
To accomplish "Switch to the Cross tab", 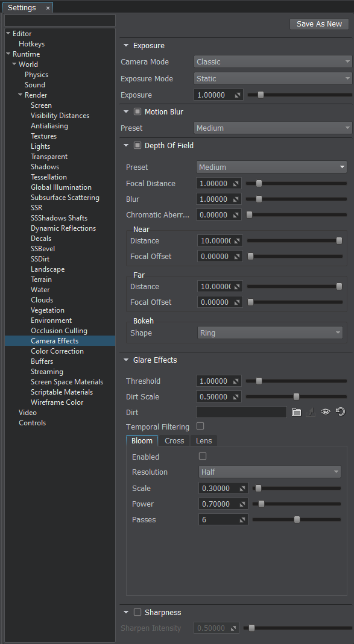I will click(174, 441).
